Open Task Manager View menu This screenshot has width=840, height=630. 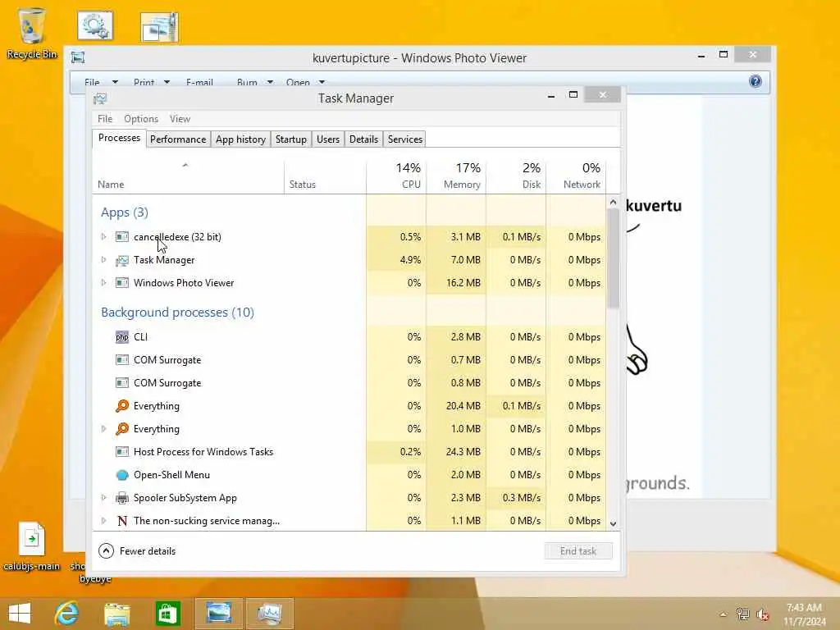(180, 118)
